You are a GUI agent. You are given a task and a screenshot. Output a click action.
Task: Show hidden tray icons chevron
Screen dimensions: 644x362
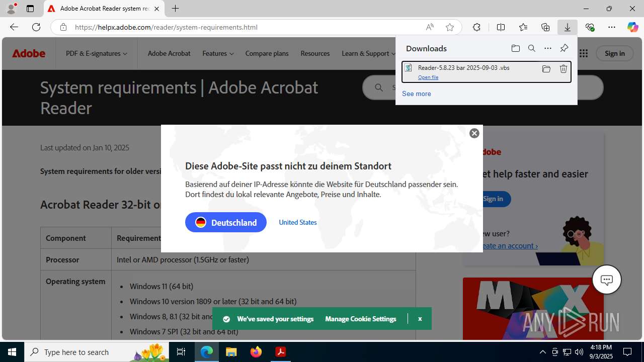pos(542,352)
